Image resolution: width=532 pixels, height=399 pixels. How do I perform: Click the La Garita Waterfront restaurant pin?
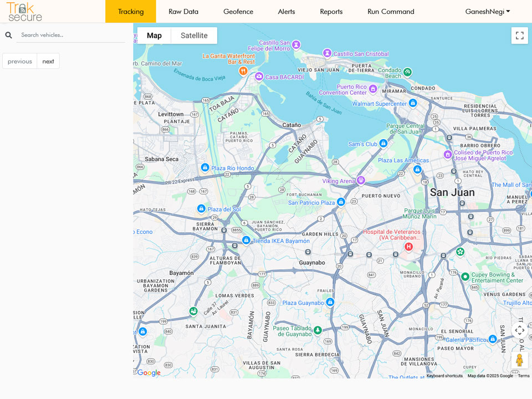point(243,71)
